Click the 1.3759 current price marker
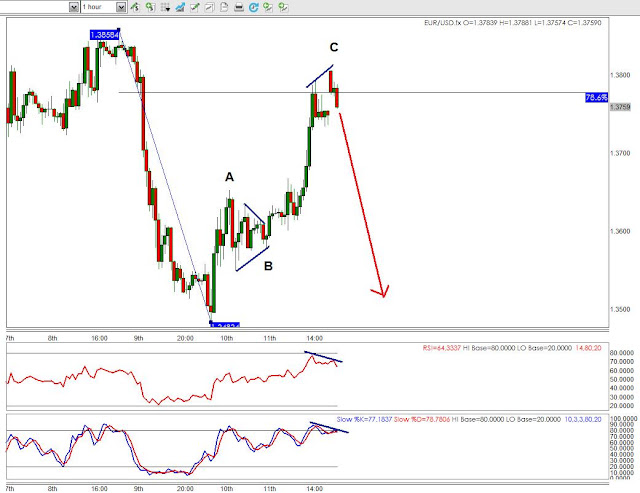The width and height of the screenshot is (640, 493). click(x=620, y=107)
